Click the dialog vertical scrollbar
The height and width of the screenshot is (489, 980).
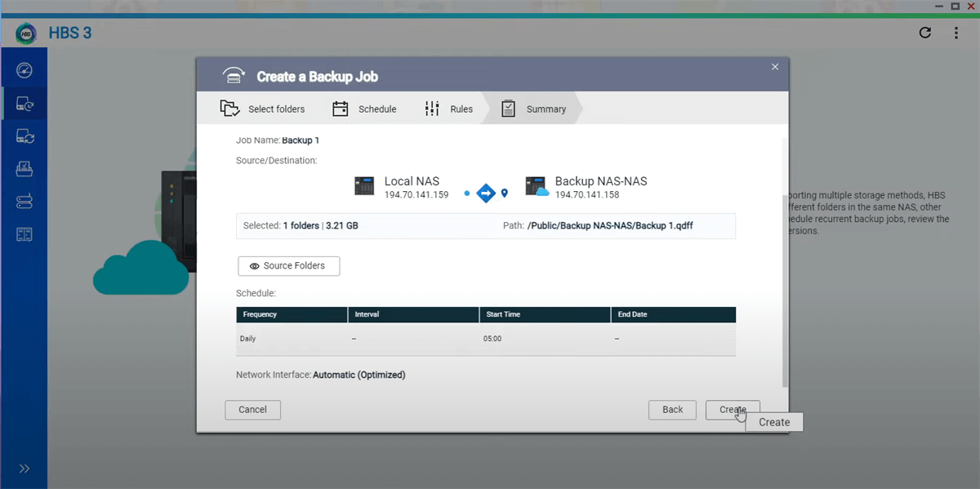(786, 290)
